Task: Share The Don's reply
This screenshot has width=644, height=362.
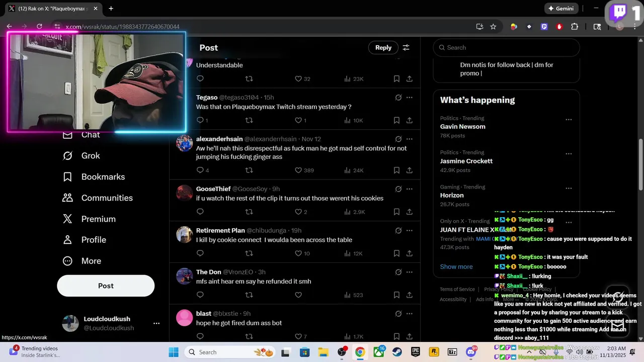Action: [x=410, y=295]
